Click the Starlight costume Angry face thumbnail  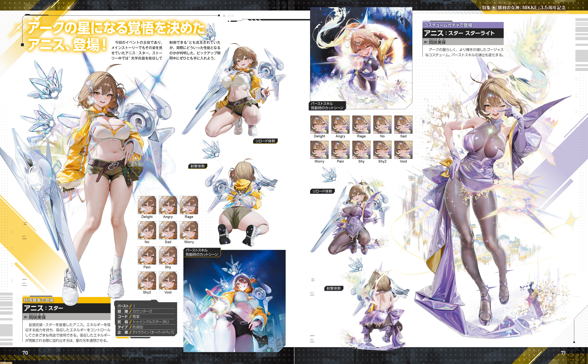pos(340,124)
